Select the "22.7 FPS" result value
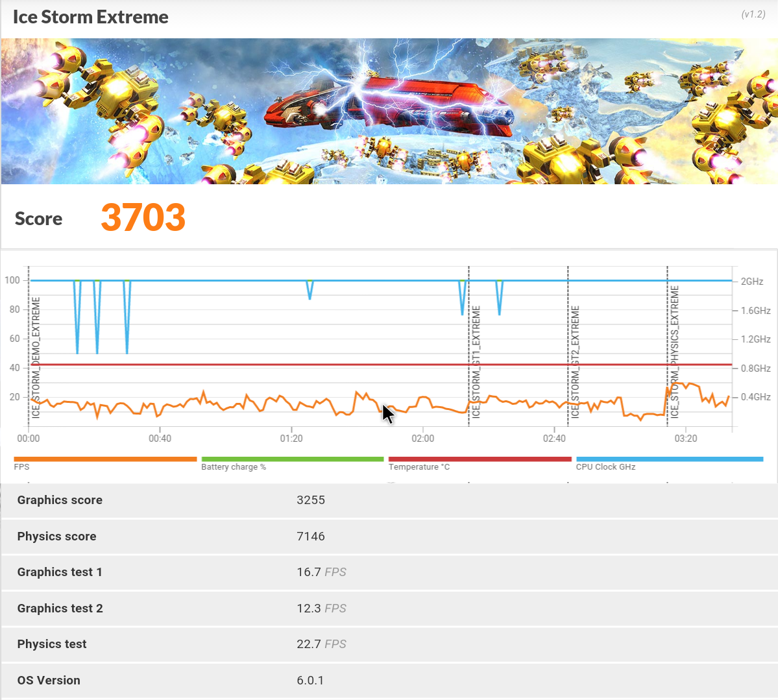Screen dimensions: 778x700 pos(322,644)
